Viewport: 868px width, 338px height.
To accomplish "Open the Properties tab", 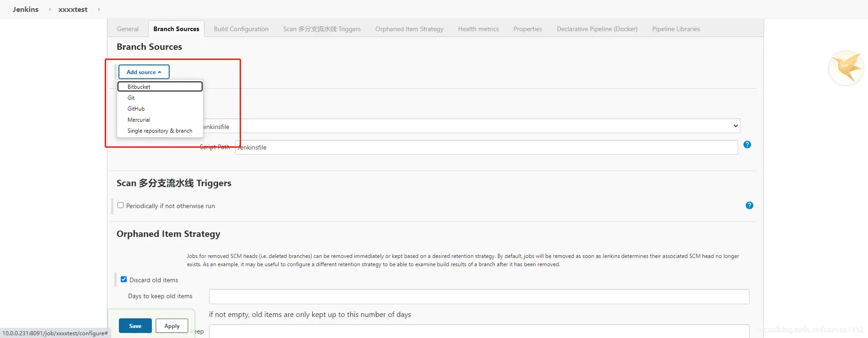I will pyautogui.click(x=528, y=29).
